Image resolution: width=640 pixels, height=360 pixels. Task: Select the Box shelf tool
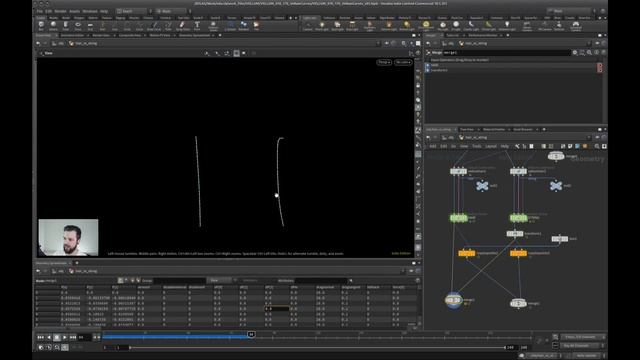click(x=41, y=26)
